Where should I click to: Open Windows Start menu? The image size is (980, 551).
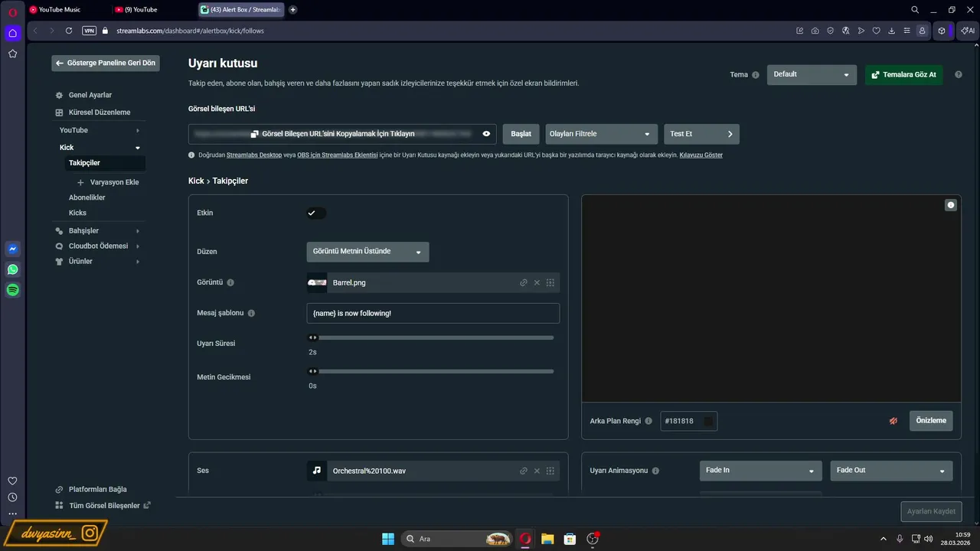[387, 539]
